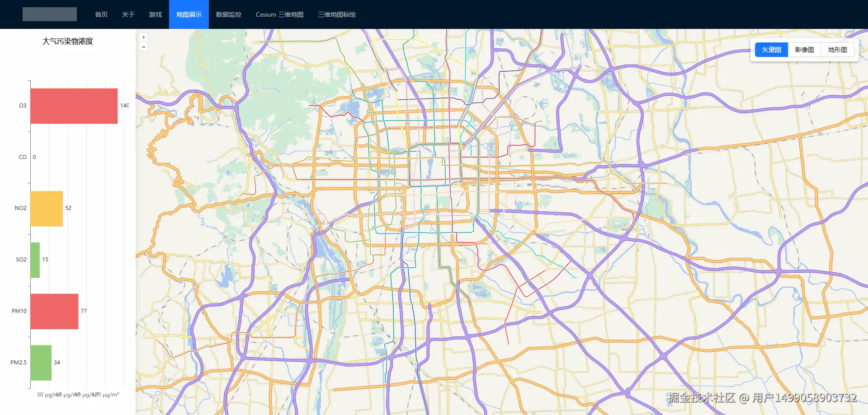Viewport: 868px width, 415px height.
Task: Zoom out the map with minus button
Action: coord(143,47)
